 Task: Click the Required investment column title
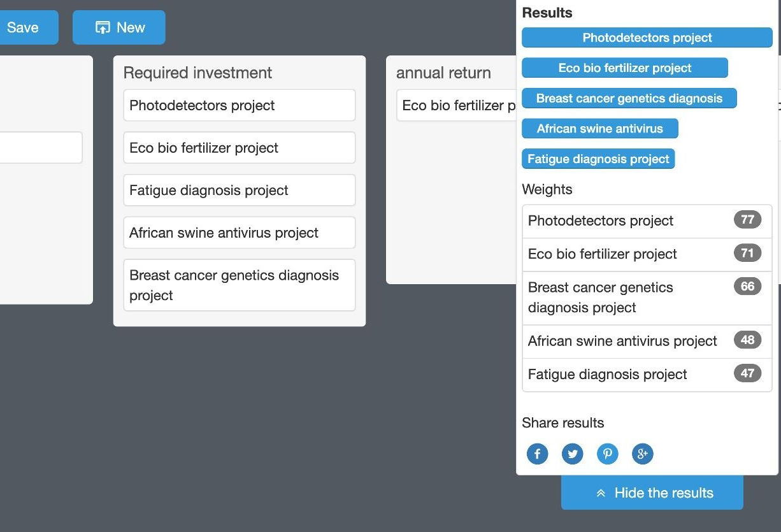coord(197,73)
